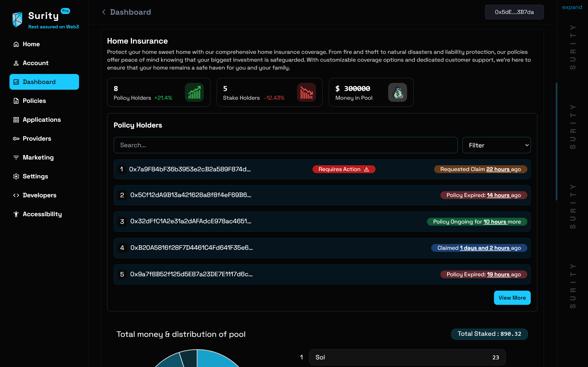Click the Developers code brackets icon

pyautogui.click(x=16, y=195)
